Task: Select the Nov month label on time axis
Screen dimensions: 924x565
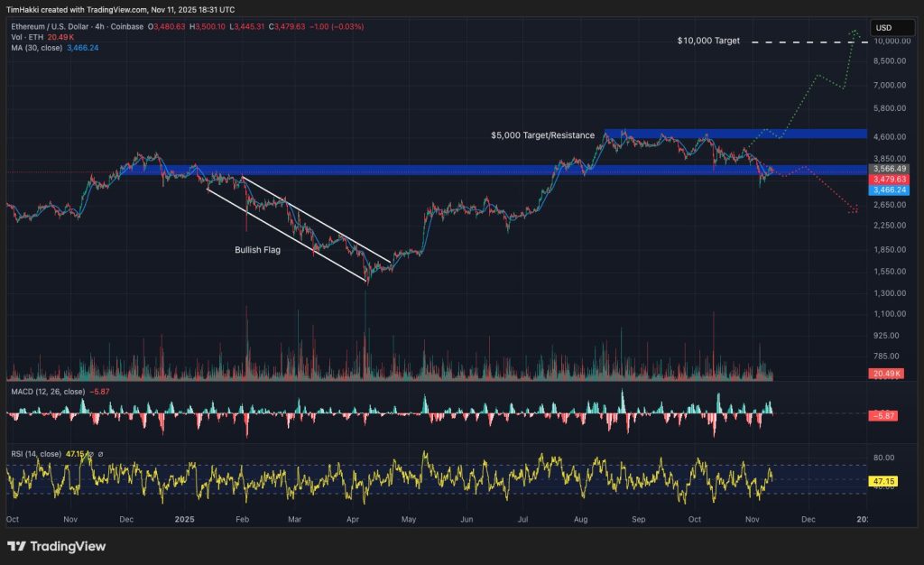Action: (x=752, y=520)
